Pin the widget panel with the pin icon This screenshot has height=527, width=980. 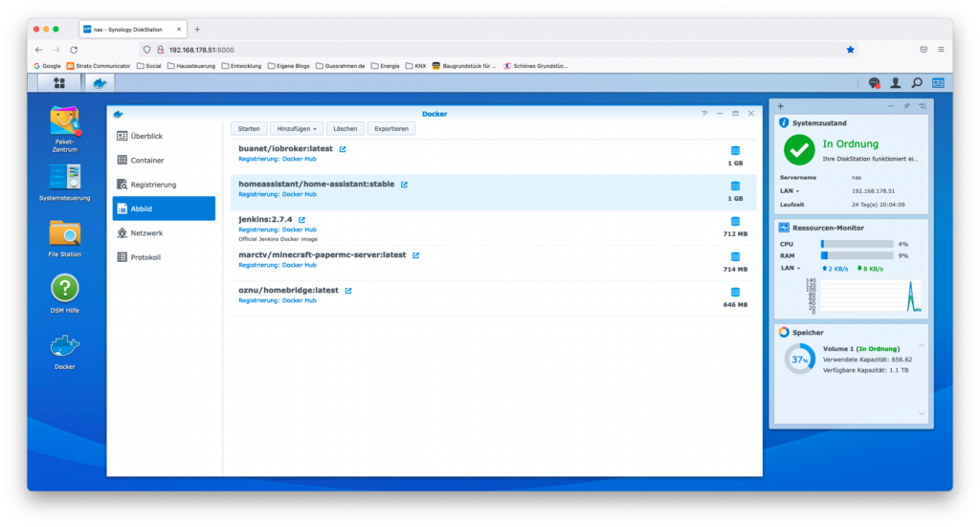(x=906, y=106)
